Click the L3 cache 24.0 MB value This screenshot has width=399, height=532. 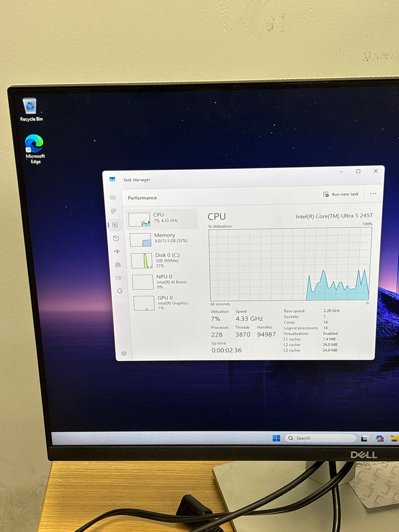pyautogui.click(x=330, y=350)
